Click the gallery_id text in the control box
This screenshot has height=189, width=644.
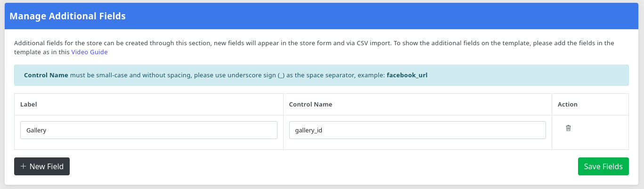tap(308, 130)
